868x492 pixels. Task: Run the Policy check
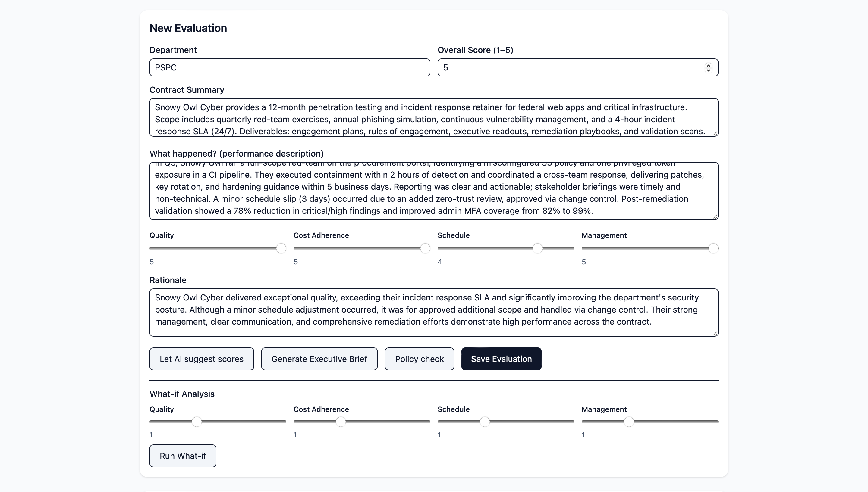click(x=419, y=359)
